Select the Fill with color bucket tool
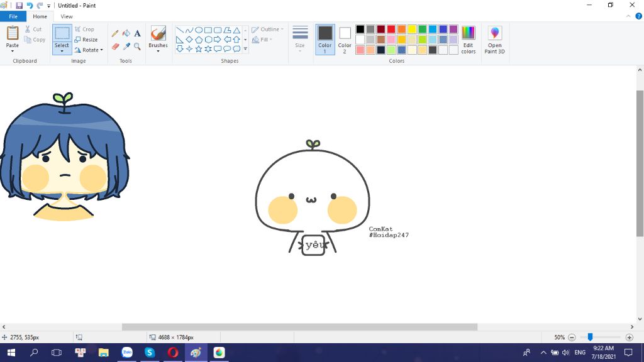This screenshot has width=644, height=362. 126,34
